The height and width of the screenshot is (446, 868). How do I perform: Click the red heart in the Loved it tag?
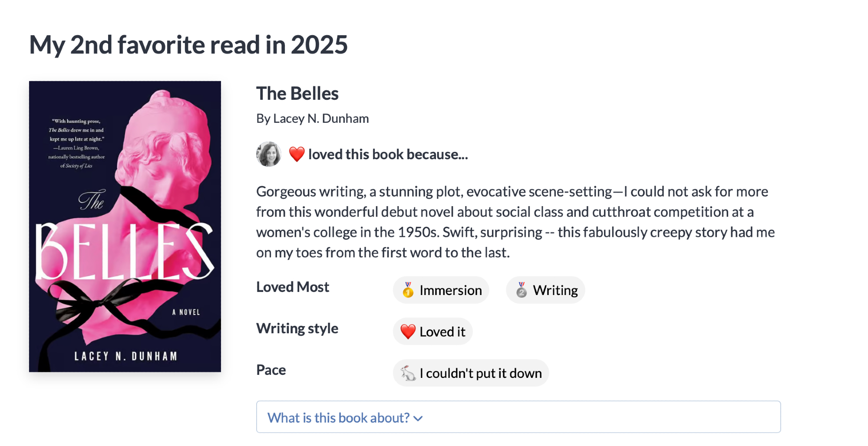[x=408, y=331]
